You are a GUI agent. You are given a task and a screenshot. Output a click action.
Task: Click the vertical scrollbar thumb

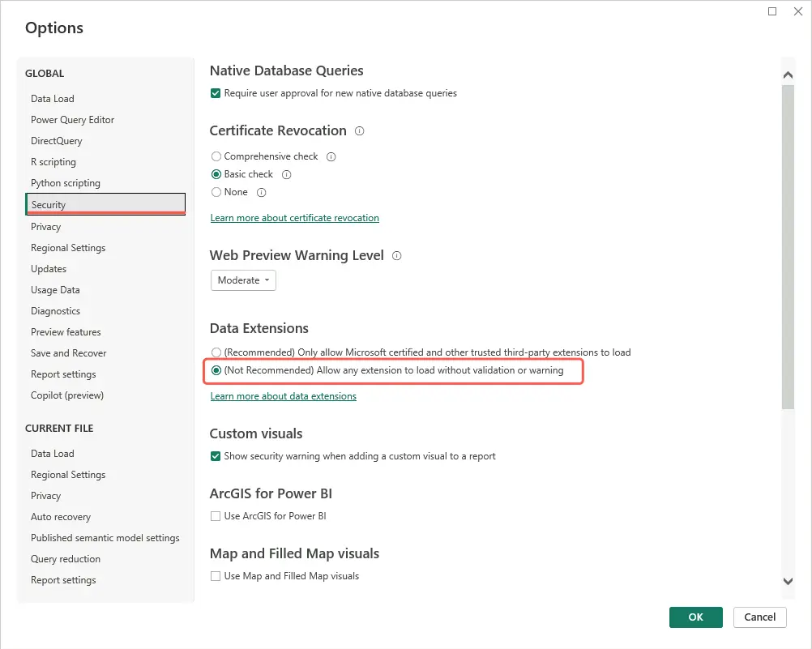(x=788, y=247)
